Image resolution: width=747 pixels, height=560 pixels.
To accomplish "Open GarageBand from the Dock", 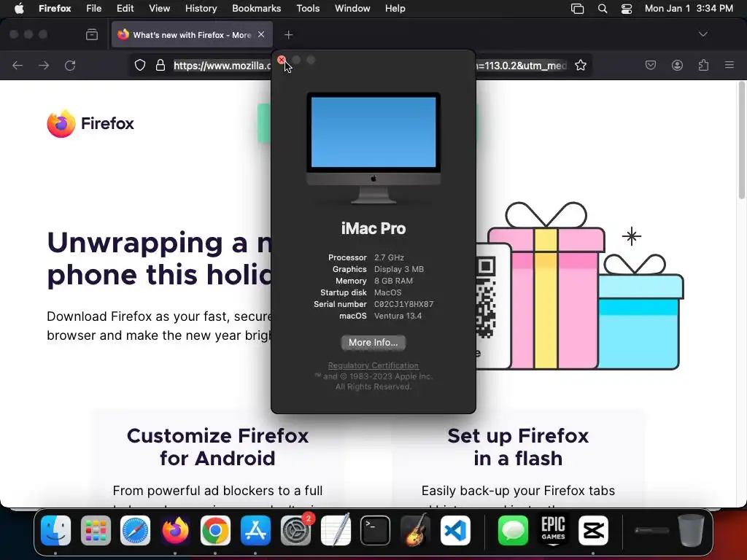I will pos(415,530).
